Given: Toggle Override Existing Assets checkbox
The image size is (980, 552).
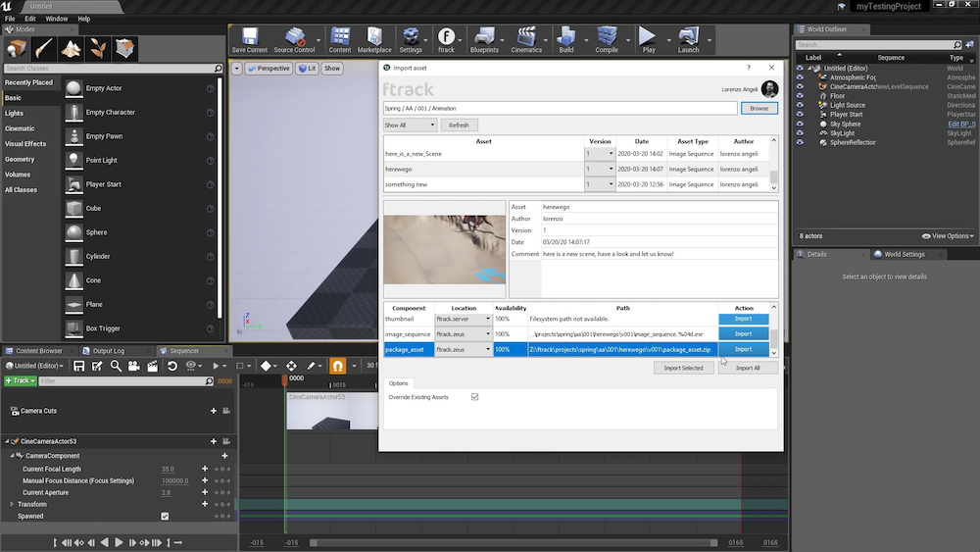Looking at the screenshot, I should pos(475,397).
